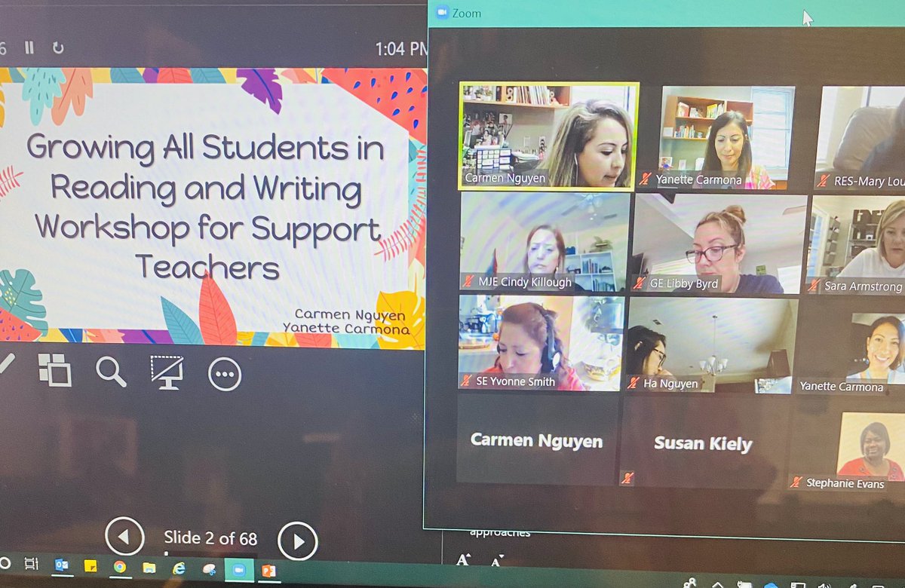This screenshot has height=588, width=905.
Task: Advance to the next slide
Action: pos(297,540)
